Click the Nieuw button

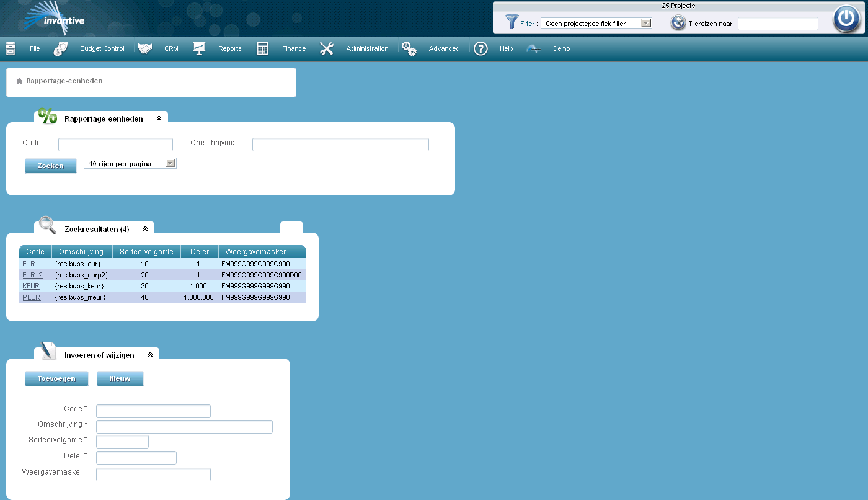pyautogui.click(x=120, y=378)
